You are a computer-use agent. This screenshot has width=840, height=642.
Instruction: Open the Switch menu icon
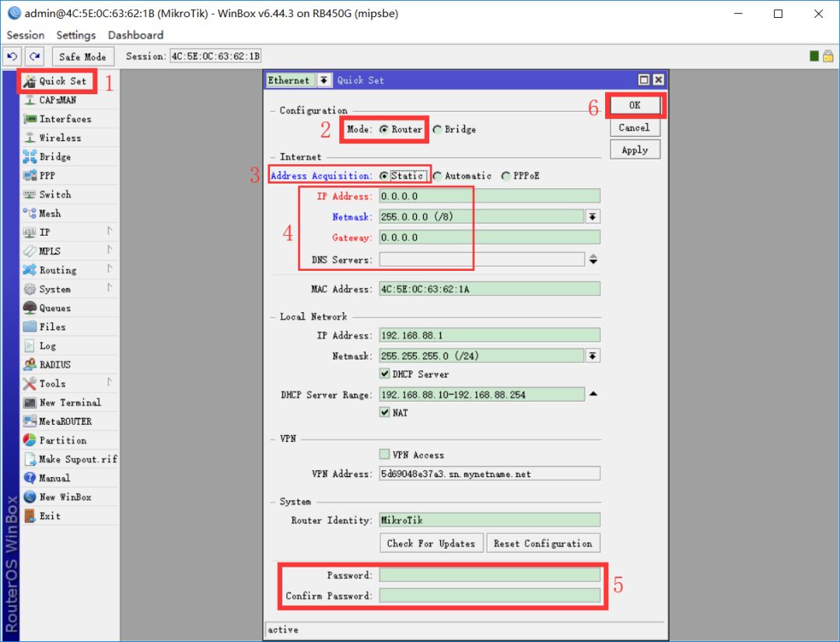tap(30, 195)
